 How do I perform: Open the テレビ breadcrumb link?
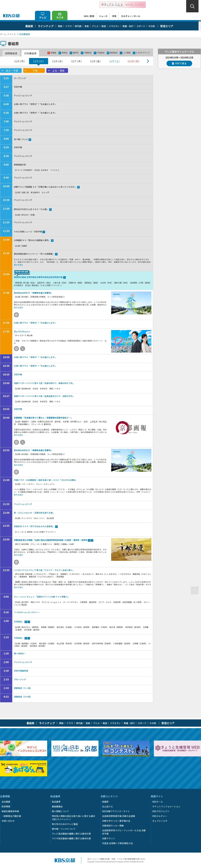pyautogui.click(x=13, y=34)
